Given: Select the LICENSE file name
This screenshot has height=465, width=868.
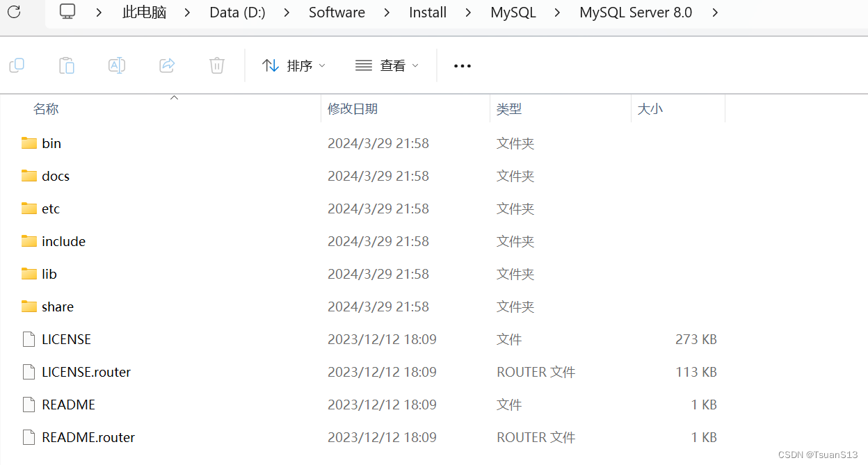Looking at the screenshot, I should point(66,339).
